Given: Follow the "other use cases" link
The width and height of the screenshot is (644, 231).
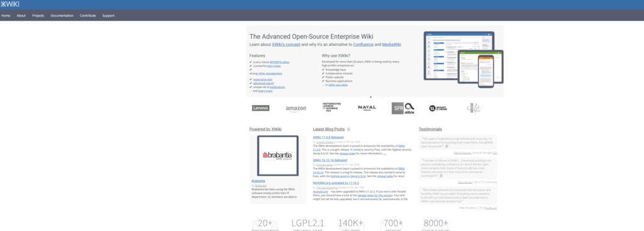Looking at the screenshot, I should click(x=338, y=85).
